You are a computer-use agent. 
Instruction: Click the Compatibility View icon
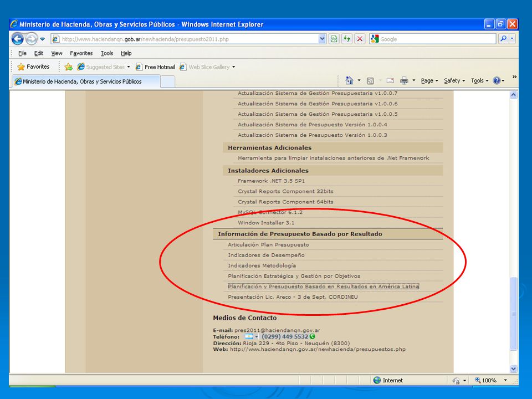(x=334, y=39)
